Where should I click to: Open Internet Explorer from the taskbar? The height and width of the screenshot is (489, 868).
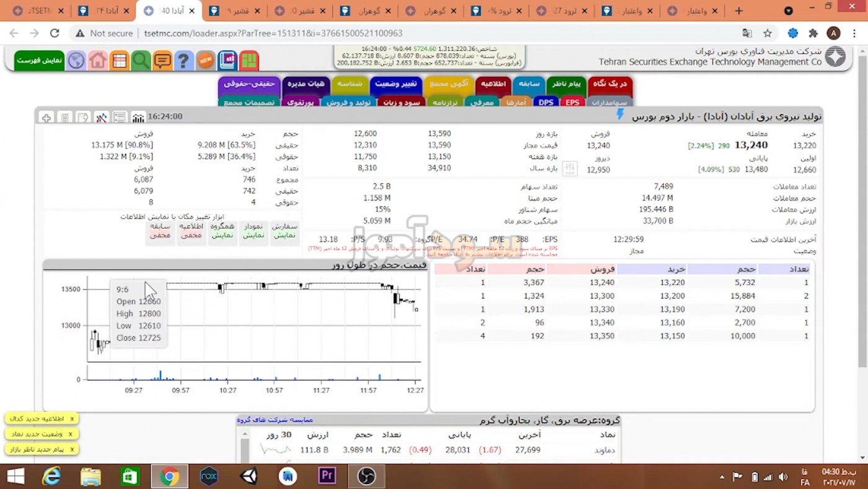point(51,476)
